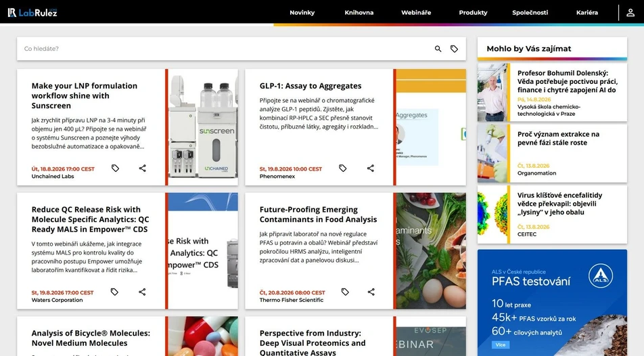Click food ingredients thumbnail image
644x356 pixels.
tap(431, 251)
